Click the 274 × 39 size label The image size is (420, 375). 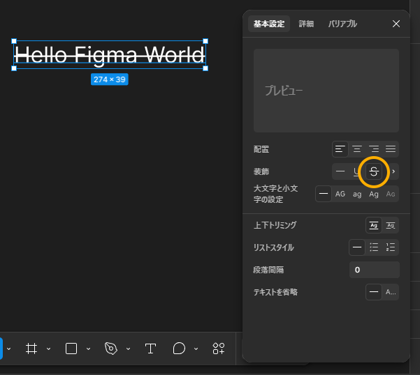click(x=109, y=79)
